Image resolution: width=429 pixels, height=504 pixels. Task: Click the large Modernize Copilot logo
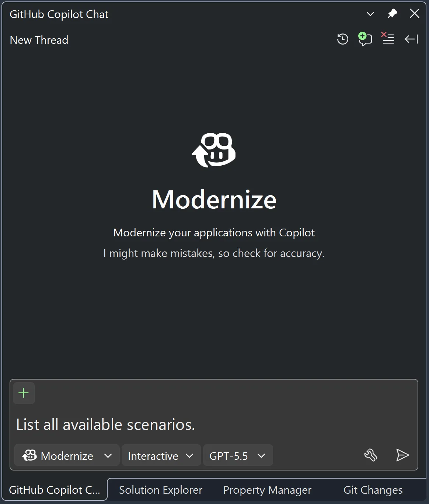click(x=214, y=150)
